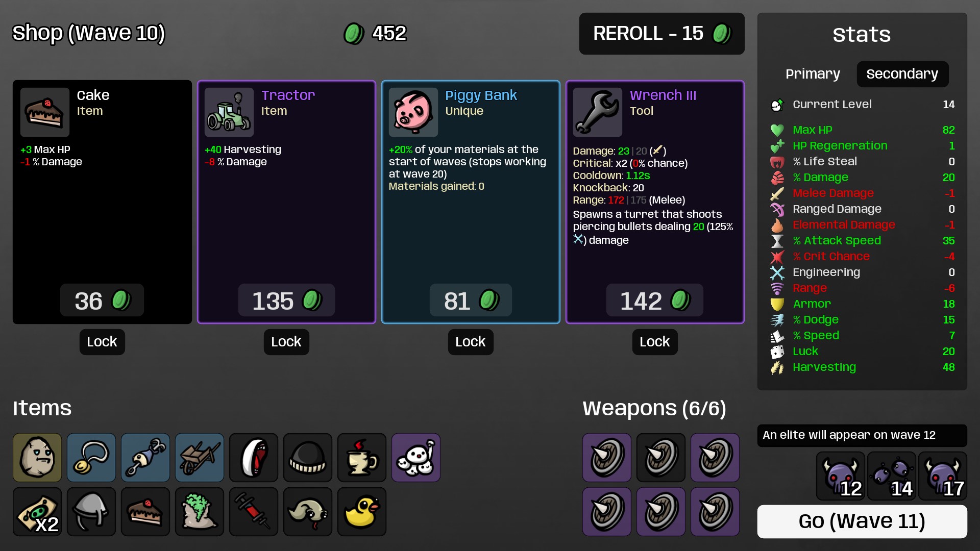Lock the Cake shop item
This screenshot has width=980, height=551.
tap(102, 342)
